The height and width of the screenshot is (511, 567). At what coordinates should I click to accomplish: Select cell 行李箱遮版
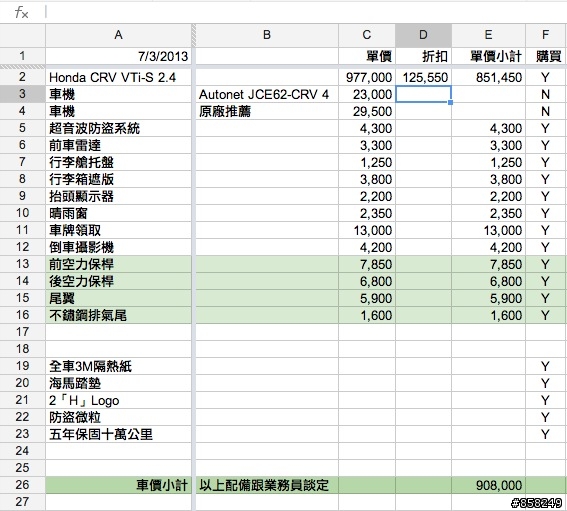pos(118,179)
